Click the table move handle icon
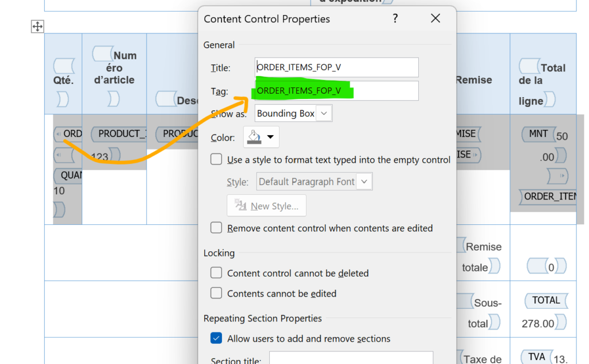Viewport: 589px width, 364px height. click(x=37, y=26)
